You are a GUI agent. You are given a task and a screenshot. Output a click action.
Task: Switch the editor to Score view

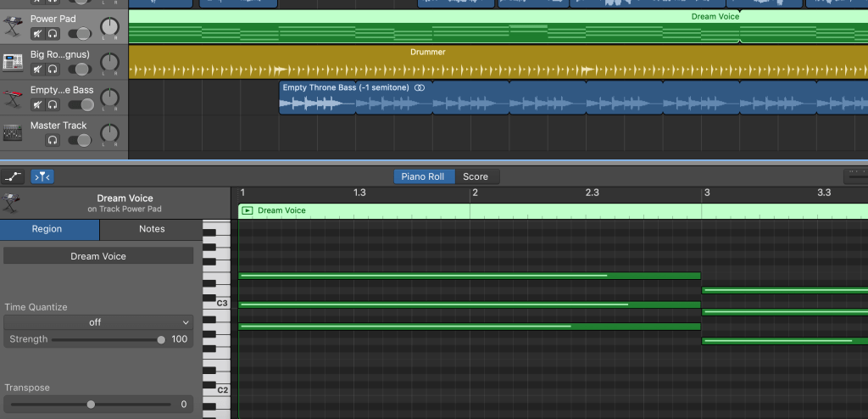pos(476,176)
